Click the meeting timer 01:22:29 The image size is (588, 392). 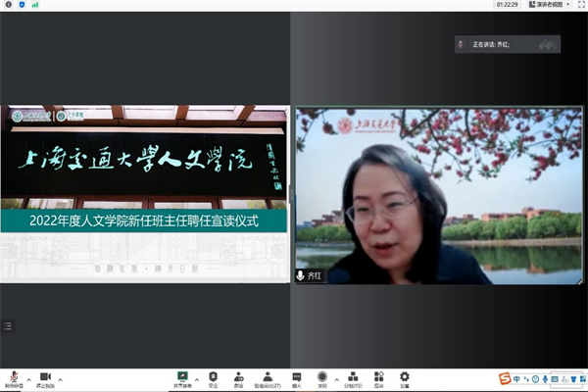pos(507,5)
